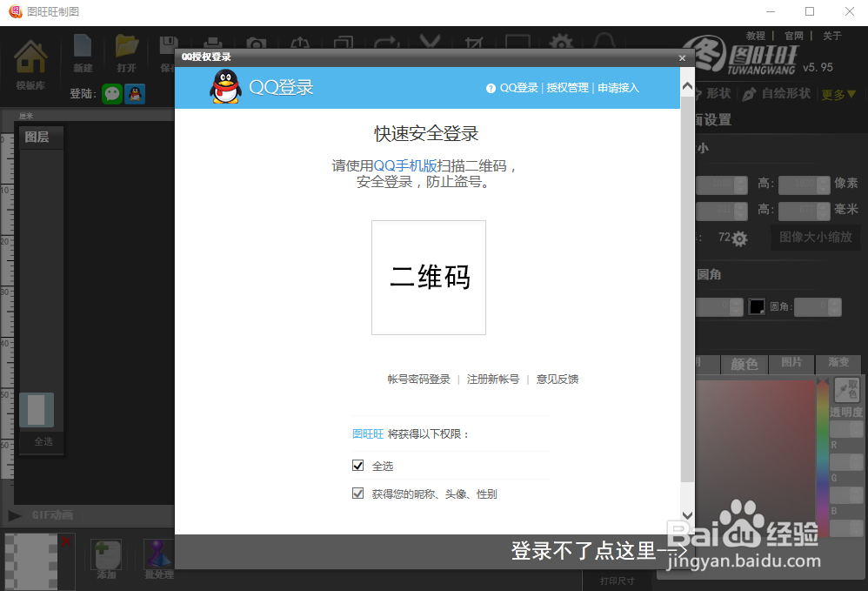Choose 帐号密码登录 account password login

(418, 379)
